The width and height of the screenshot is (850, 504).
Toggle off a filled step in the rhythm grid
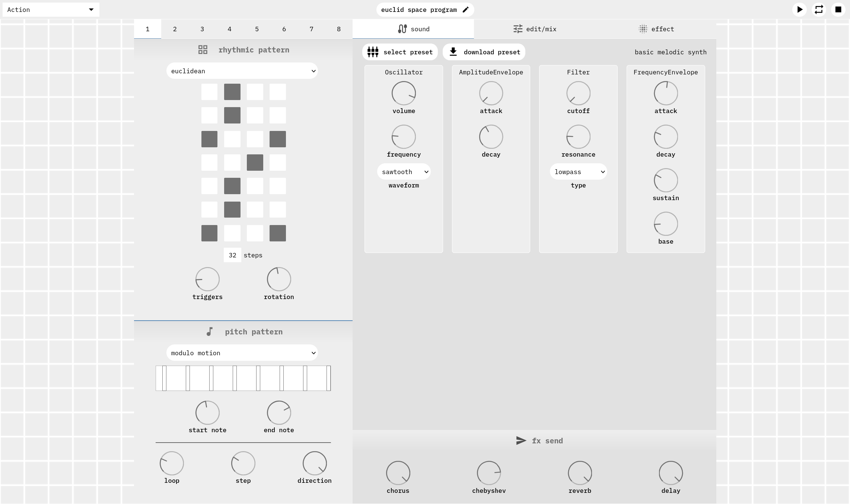point(232,92)
